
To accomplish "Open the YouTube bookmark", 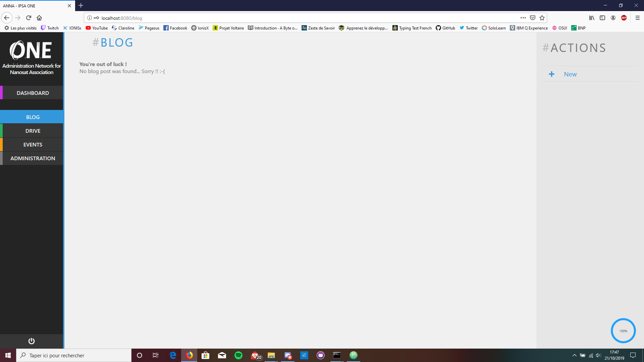I will [x=97, y=28].
